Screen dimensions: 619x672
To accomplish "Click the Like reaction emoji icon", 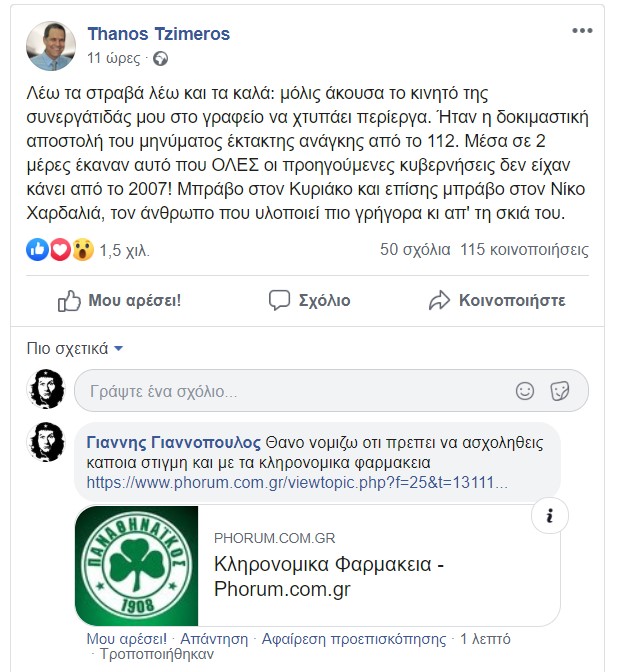I will [x=38, y=250].
